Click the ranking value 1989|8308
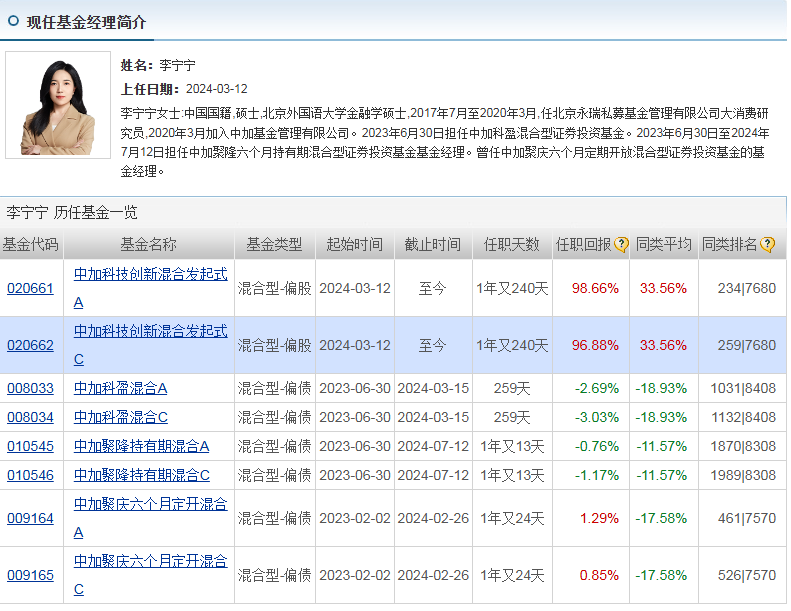This screenshot has height=611, width=791. 743,475
